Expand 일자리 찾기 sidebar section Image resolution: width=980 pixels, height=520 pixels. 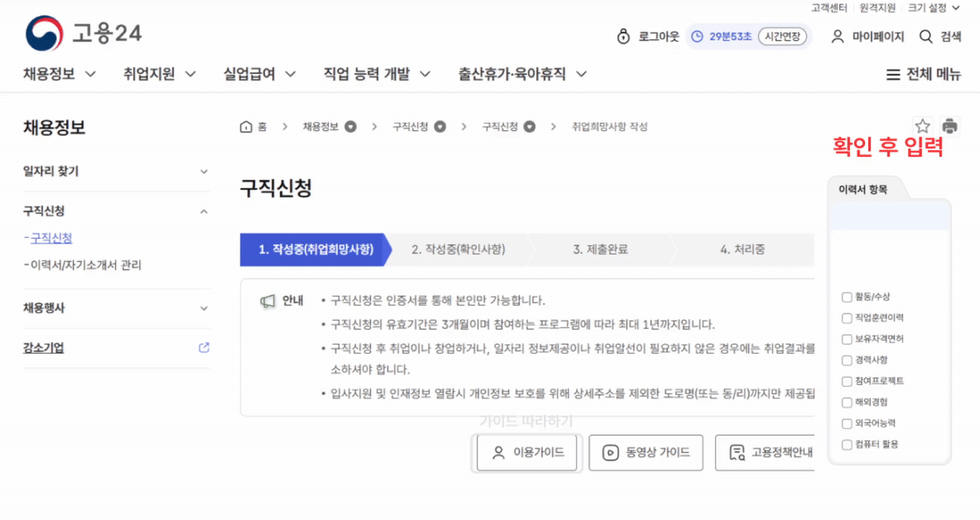click(204, 172)
